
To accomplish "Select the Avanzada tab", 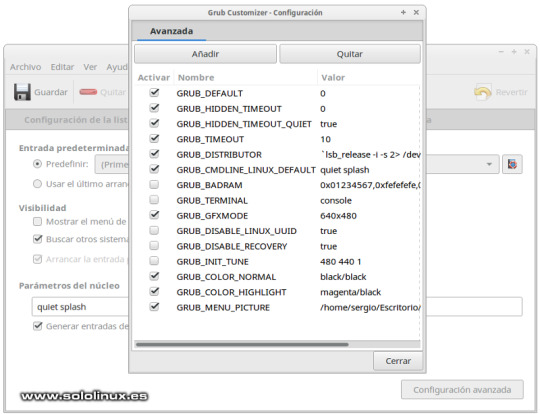I will (x=171, y=31).
